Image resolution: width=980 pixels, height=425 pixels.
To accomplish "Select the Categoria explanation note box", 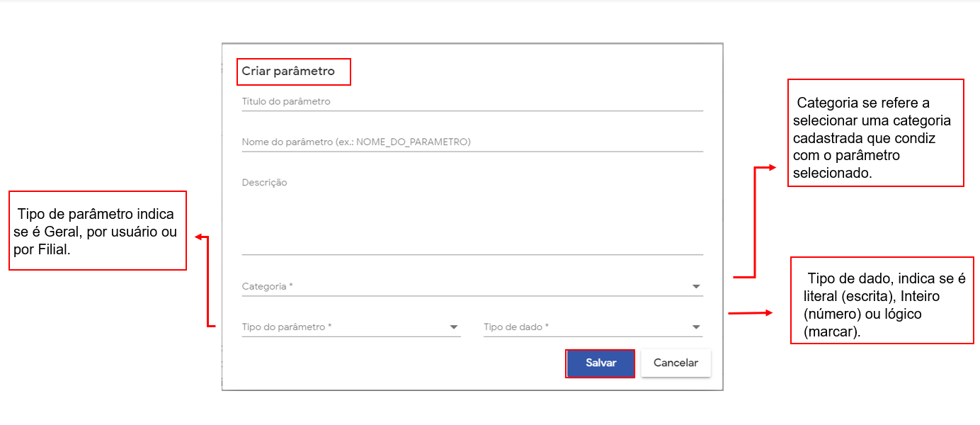I will click(x=875, y=132).
